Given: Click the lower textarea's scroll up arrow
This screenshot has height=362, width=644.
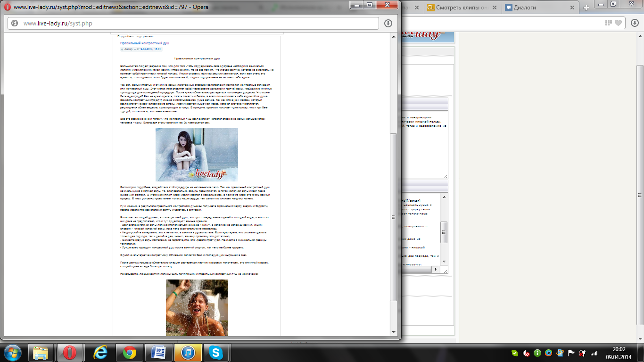Looking at the screenshot, I should (x=444, y=196).
